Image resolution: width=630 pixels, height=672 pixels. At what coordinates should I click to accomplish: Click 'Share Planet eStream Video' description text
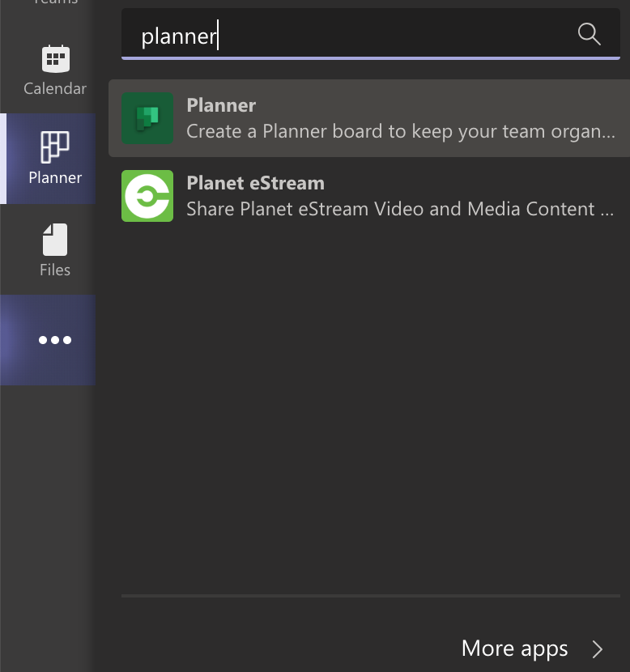pos(400,209)
